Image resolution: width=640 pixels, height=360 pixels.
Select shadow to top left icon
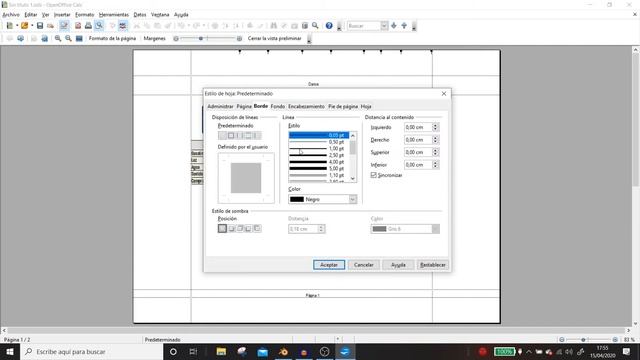coord(257,229)
